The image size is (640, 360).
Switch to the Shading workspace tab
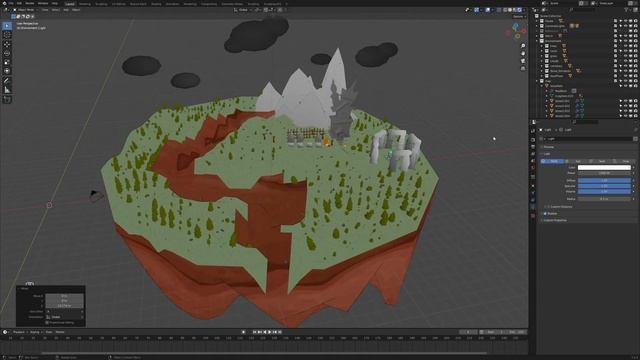pos(156,4)
